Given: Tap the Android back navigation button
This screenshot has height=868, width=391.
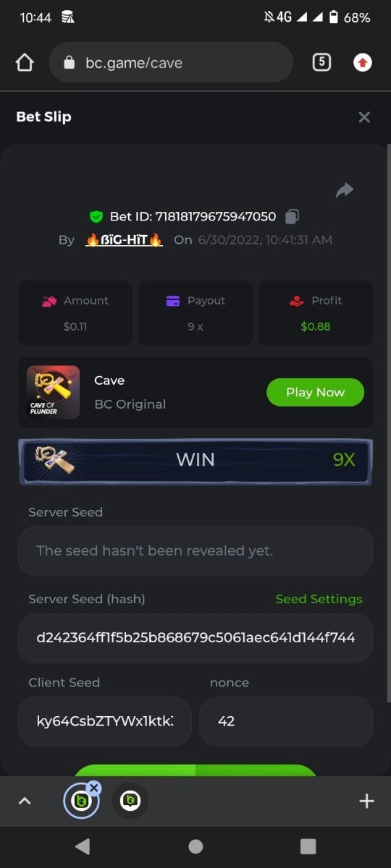Looking at the screenshot, I should (x=83, y=846).
